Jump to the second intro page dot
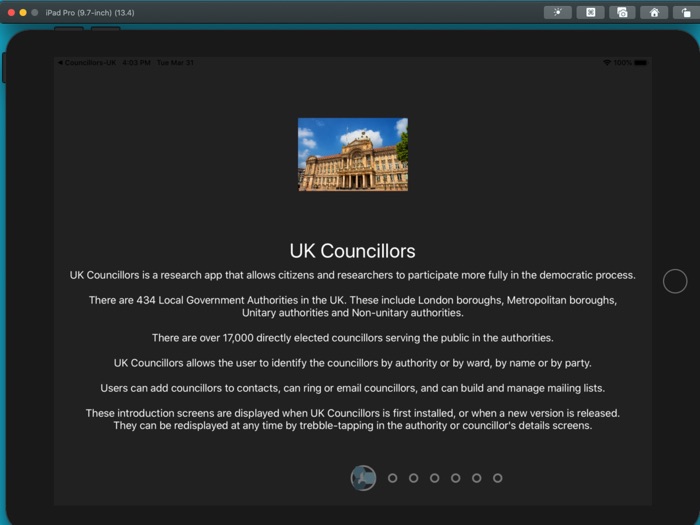The width and height of the screenshot is (700, 525). pos(392,478)
